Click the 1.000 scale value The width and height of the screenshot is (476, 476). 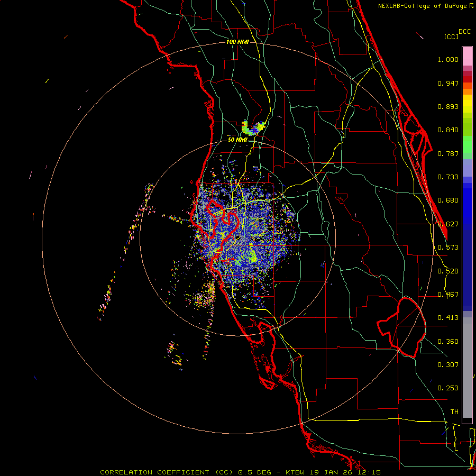(x=448, y=59)
